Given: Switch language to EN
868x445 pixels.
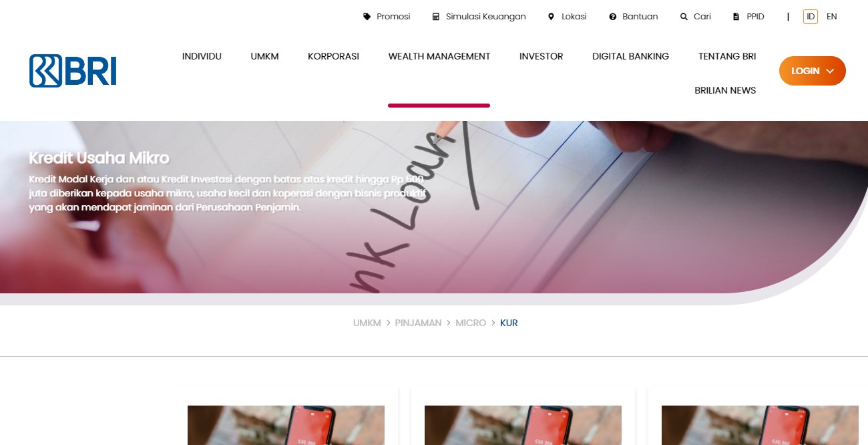Looking at the screenshot, I should 832,17.
